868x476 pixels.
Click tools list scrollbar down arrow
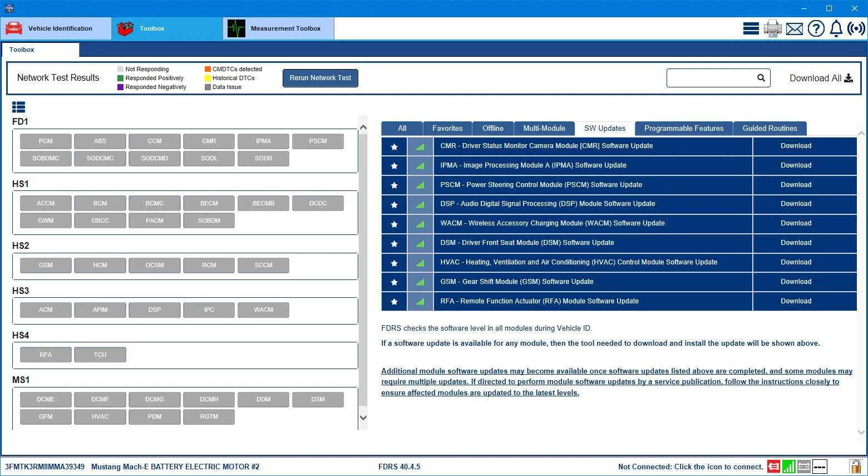pos(861,432)
